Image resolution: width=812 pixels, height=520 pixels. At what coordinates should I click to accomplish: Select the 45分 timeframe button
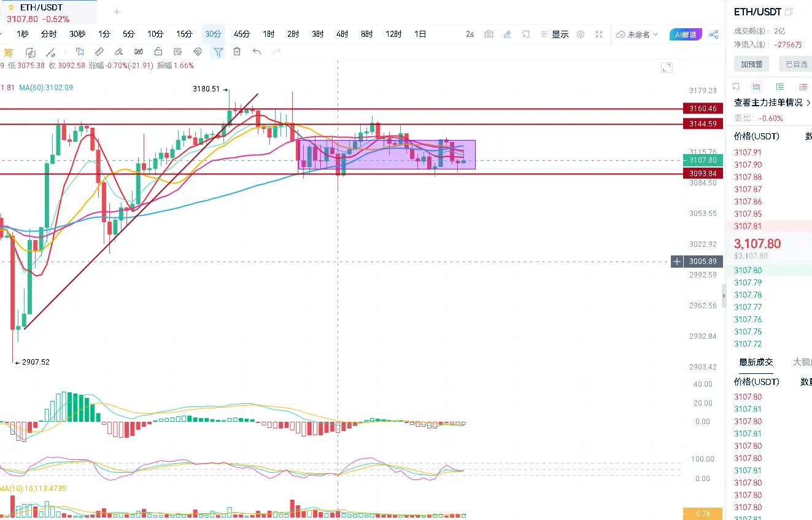(x=242, y=34)
